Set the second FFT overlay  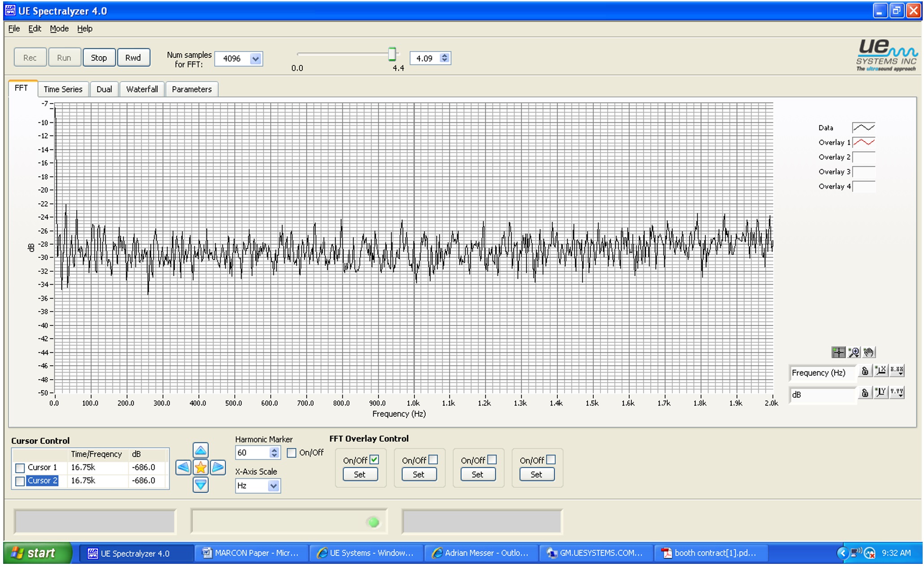pyautogui.click(x=419, y=475)
